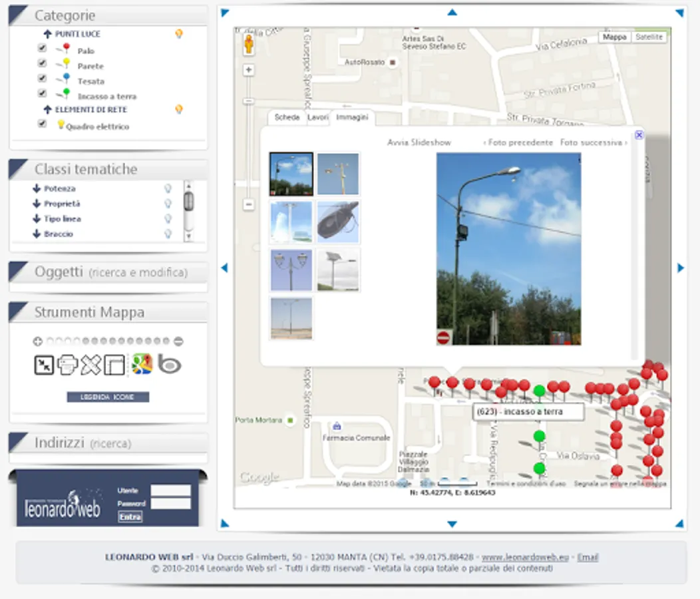Expand the Tipo linea thematic class
Image resolution: width=700 pixels, height=599 pixels.
point(37,219)
